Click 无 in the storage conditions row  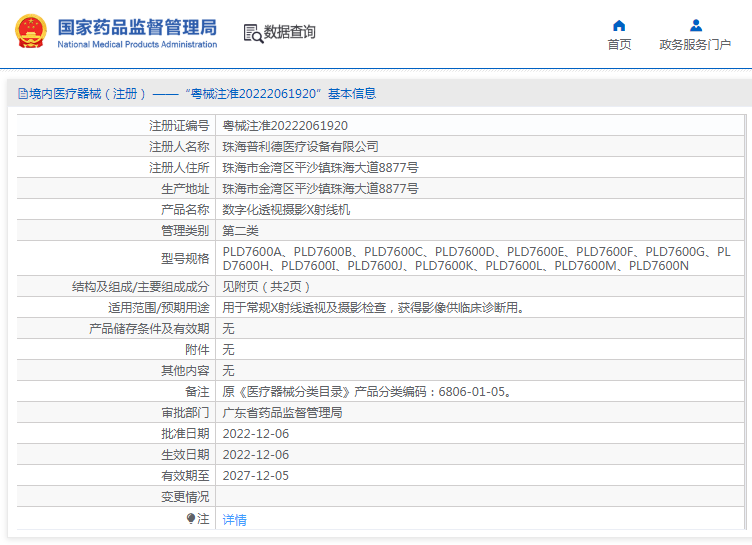click(228, 329)
